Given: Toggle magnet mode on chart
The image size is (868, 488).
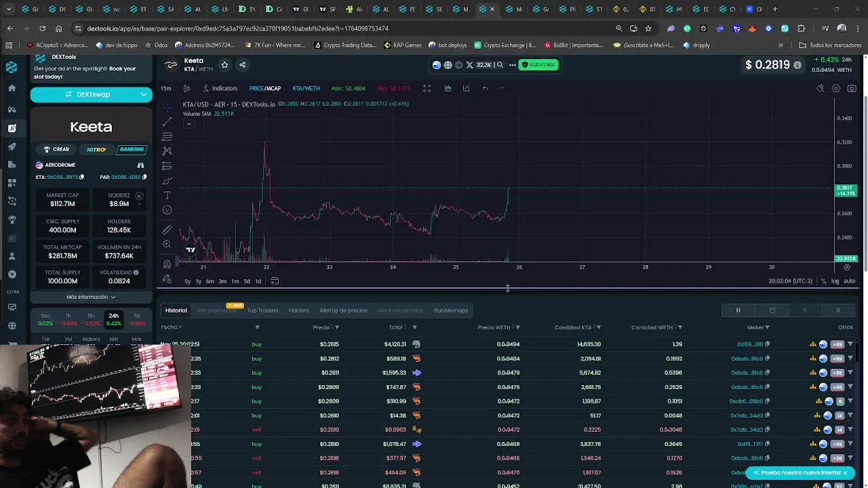Looking at the screenshot, I should 167,264.
